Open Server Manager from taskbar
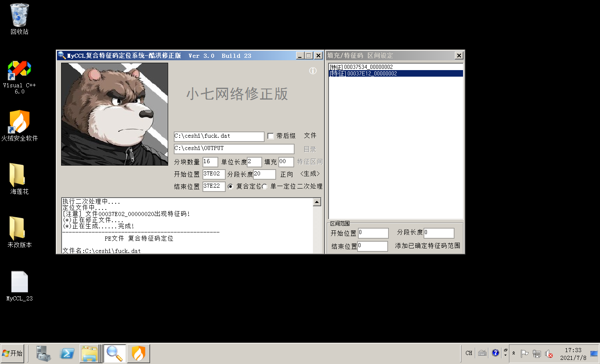600x364 pixels. 43,353
